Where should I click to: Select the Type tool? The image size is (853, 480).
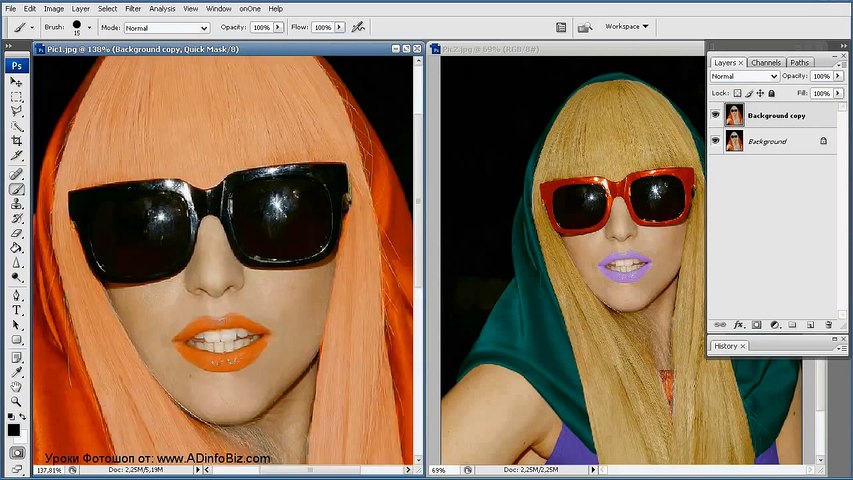(16, 310)
